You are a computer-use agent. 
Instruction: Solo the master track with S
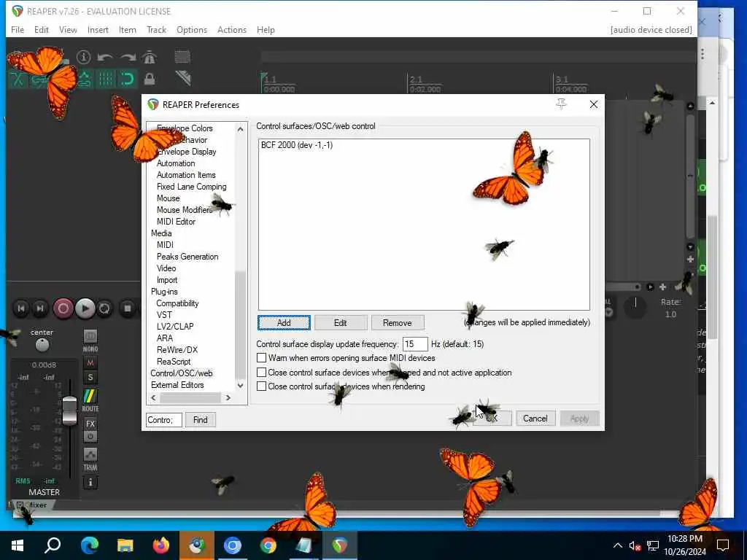[90, 378]
